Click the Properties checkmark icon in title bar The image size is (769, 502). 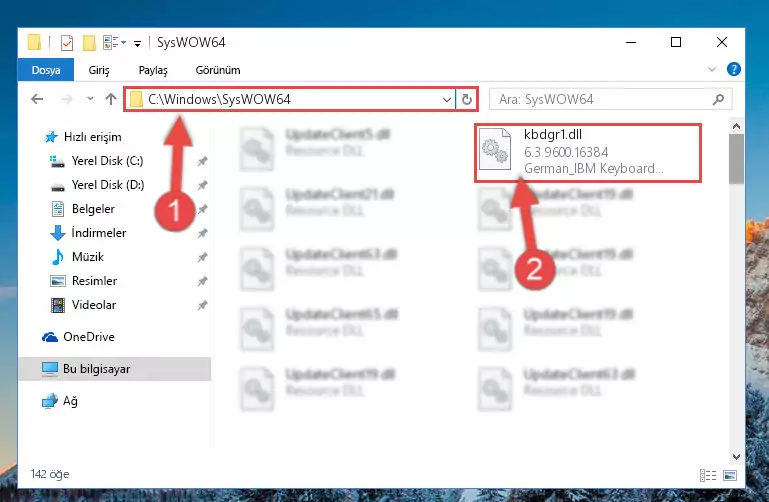coord(67,43)
